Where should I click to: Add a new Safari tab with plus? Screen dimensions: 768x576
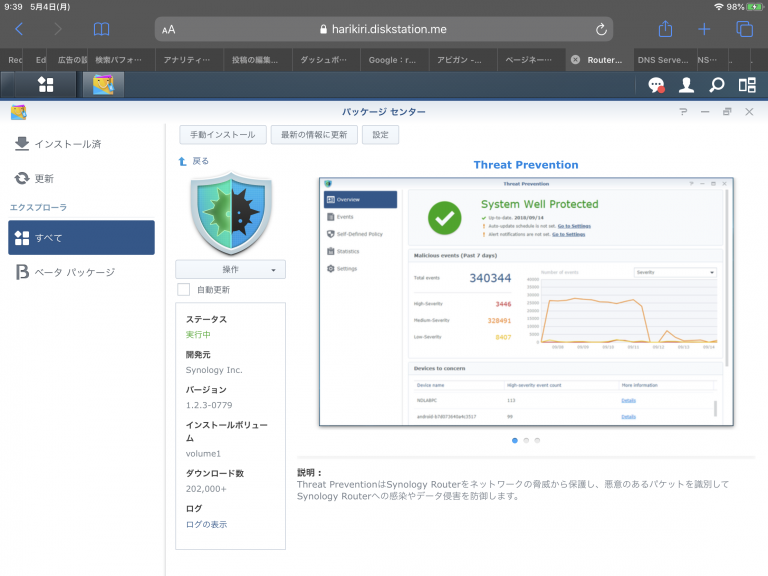[704, 29]
